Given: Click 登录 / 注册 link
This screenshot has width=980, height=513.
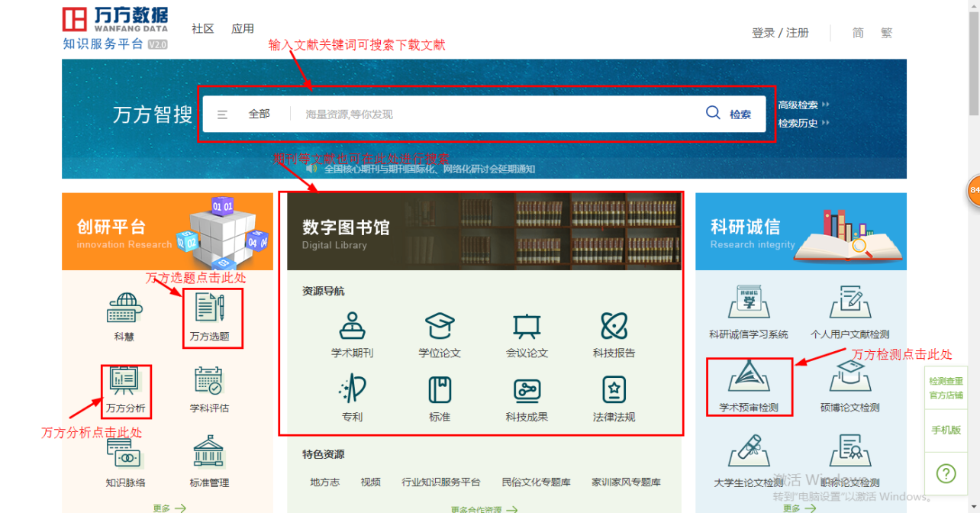Looking at the screenshot, I should coord(780,33).
